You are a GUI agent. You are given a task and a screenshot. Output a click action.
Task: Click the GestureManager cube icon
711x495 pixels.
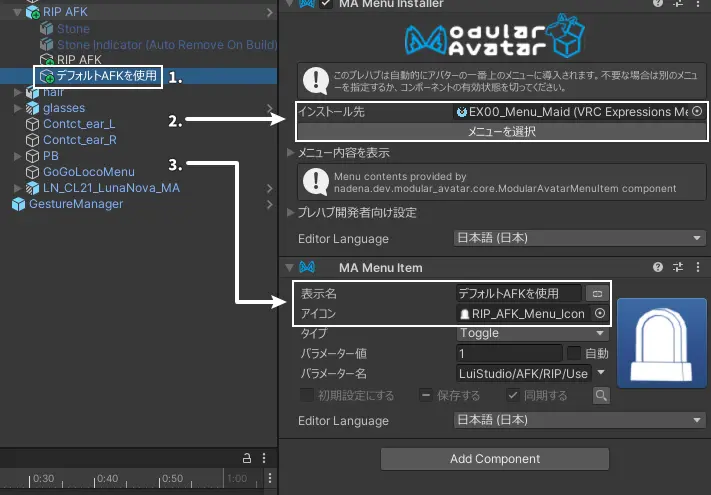click(x=19, y=204)
